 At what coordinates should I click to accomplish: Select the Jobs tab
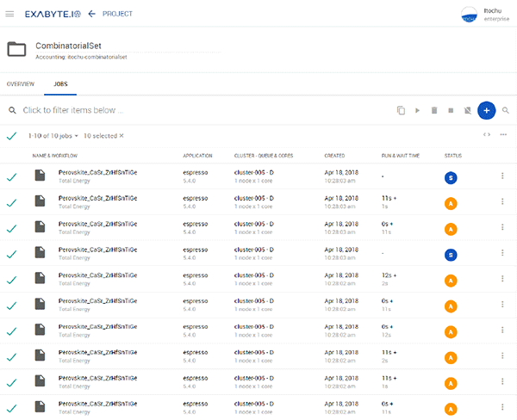(x=60, y=84)
